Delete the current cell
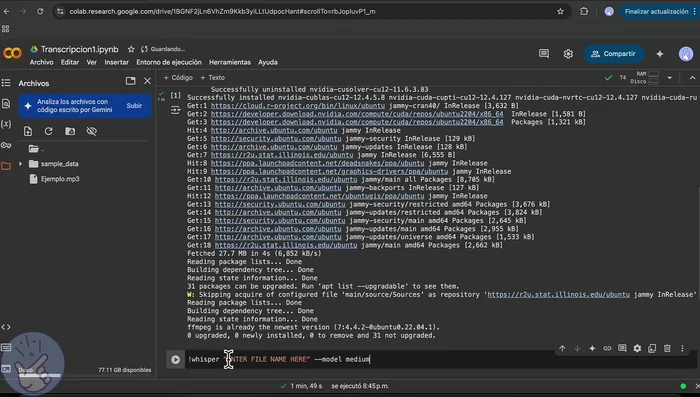700x397 pixels. [x=667, y=348]
